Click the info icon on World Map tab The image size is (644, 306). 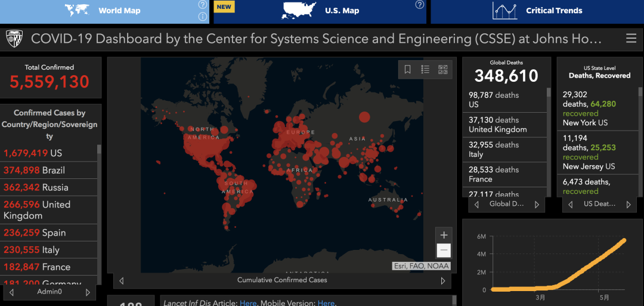point(203,17)
